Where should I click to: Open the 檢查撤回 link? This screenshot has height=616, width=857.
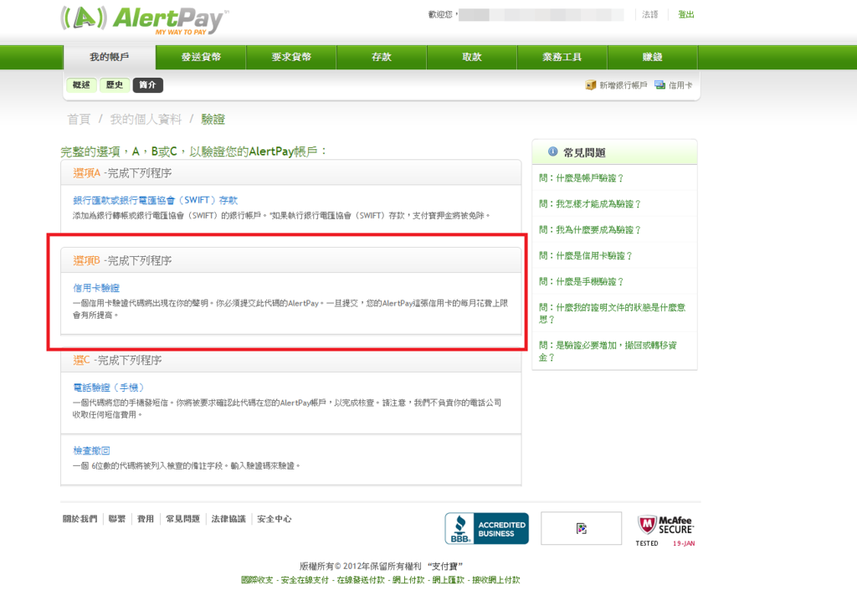pyautogui.click(x=91, y=450)
